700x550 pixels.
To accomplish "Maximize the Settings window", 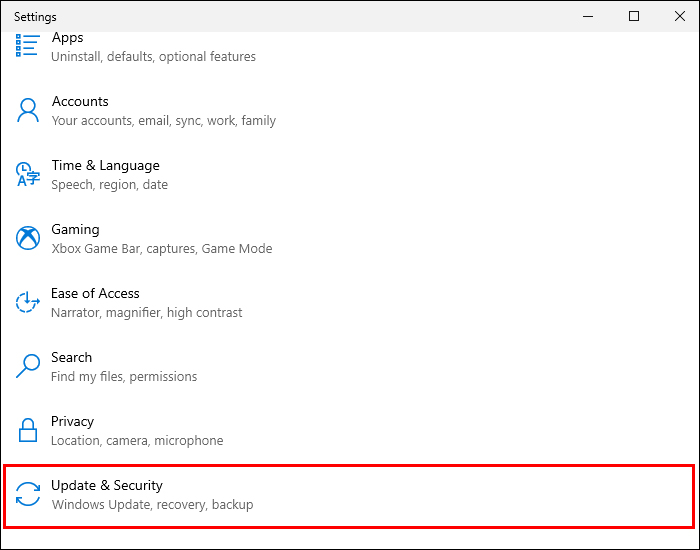I will tap(634, 16).
